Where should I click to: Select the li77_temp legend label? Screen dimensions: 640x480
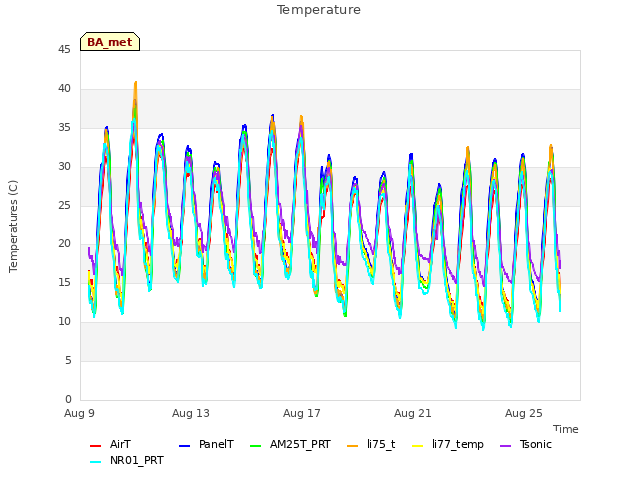coord(458,444)
